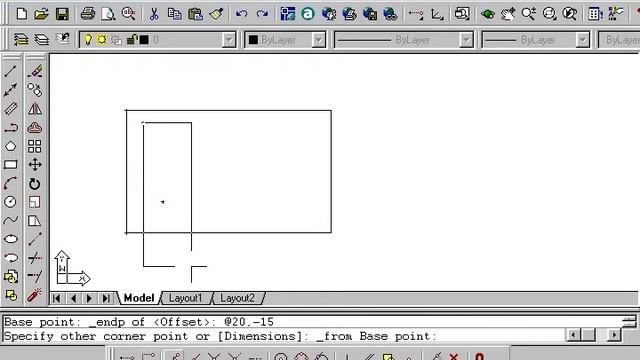
Task: Select the Offset tool
Action: pyautogui.click(x=35, y=127)
